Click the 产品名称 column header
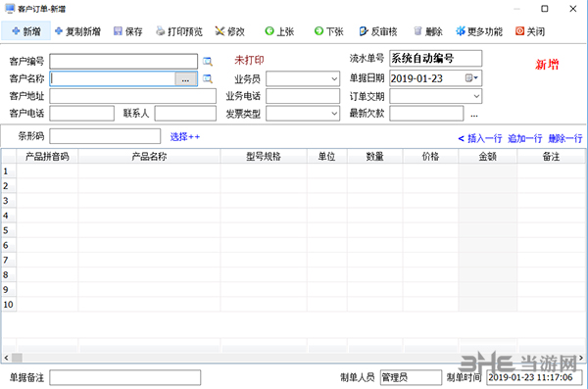The image size is (588, 389). coord(149,157)
